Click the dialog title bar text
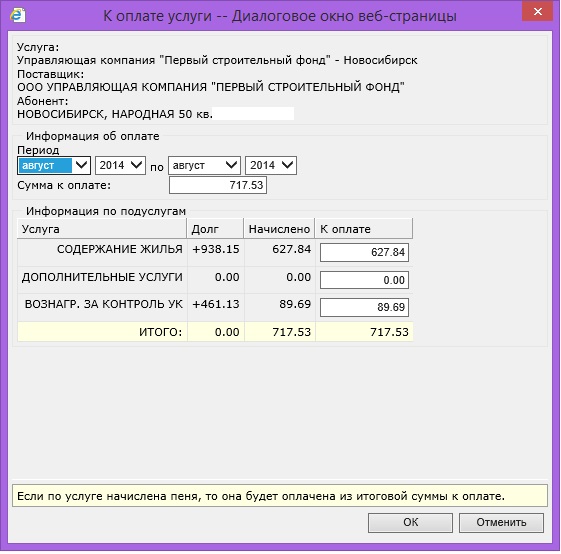 (x=280, y=16)
